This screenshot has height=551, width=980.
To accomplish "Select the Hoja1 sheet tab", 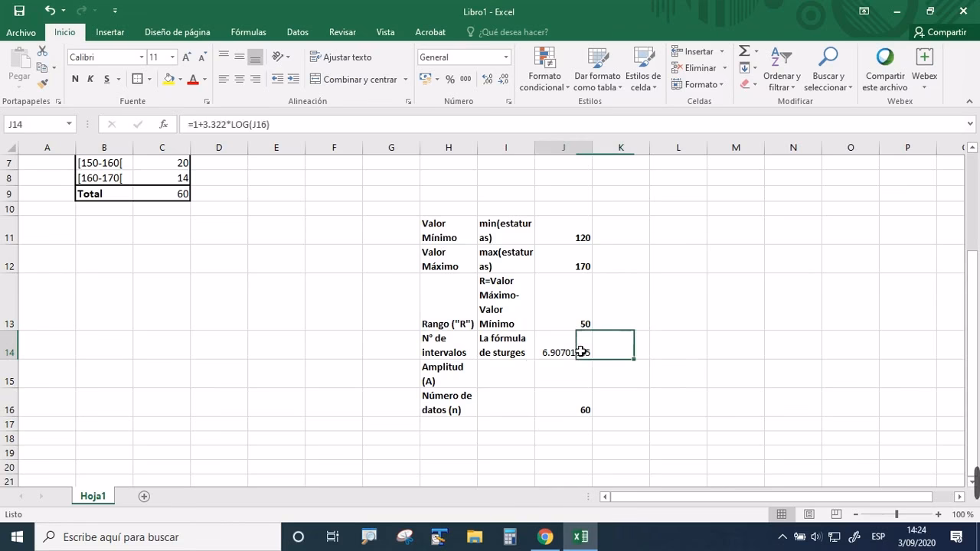I will coord(93,495).
